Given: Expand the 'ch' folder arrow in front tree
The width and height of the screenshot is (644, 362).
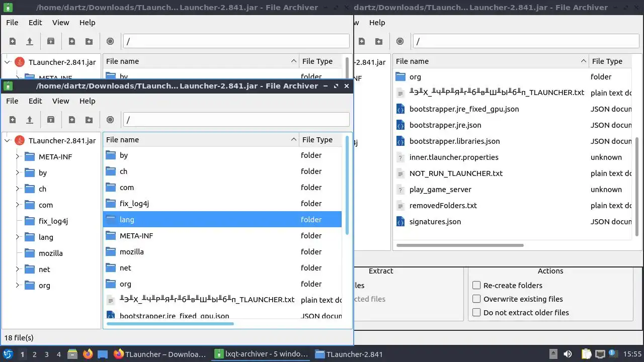Looking at the screenshot, I should click(x=18, y=189).
